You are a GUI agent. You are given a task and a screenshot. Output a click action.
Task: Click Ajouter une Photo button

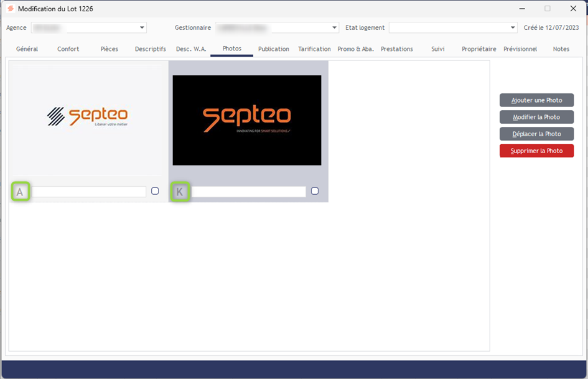click(x=536, y=100)
